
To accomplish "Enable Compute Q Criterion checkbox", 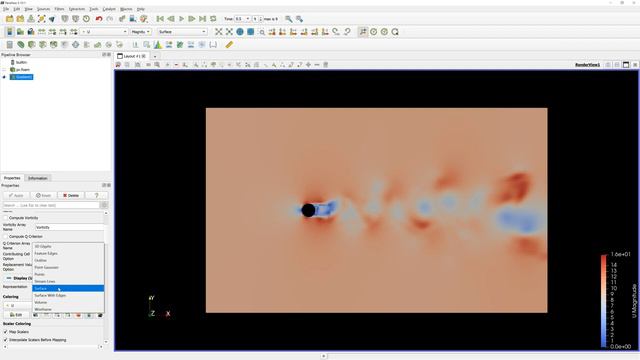I will (x=6, y=237).
